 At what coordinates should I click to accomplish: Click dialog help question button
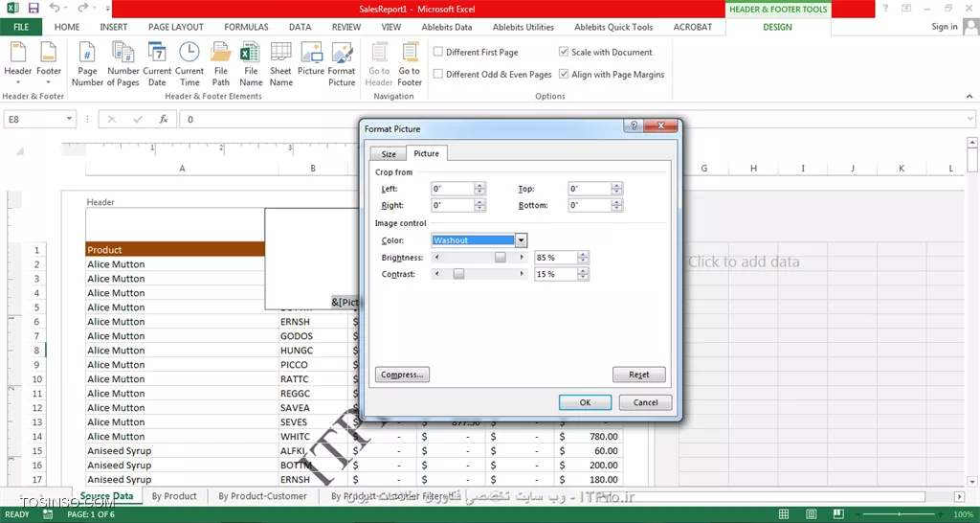pyautogui.click(x=633, y=125)
